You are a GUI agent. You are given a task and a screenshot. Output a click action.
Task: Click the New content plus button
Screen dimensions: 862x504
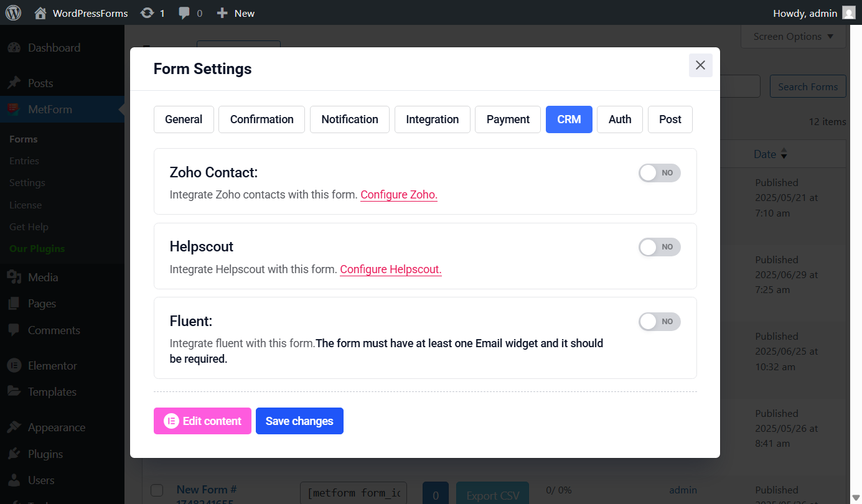click(235, 13)
